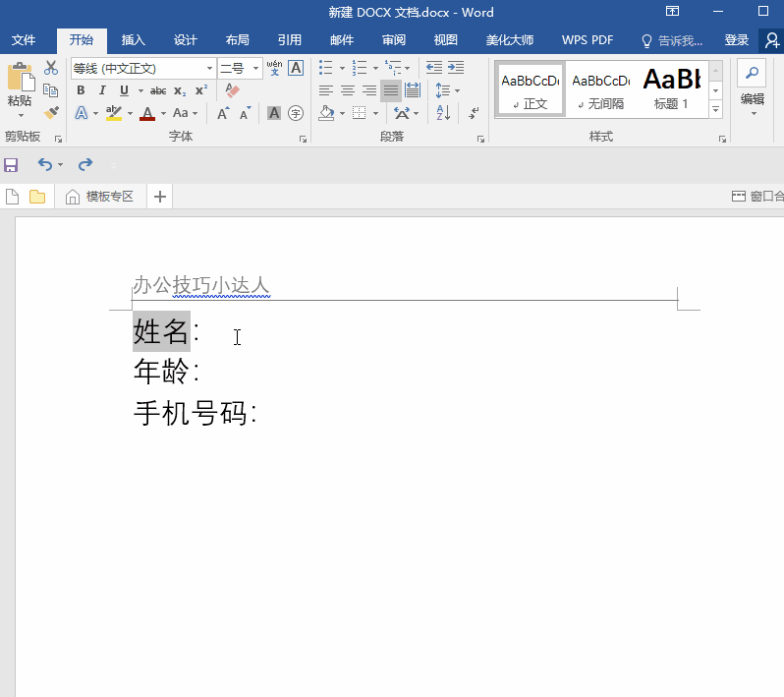Sort text A to Z
The height and width of the screenshot is (697, 784).
443,113
